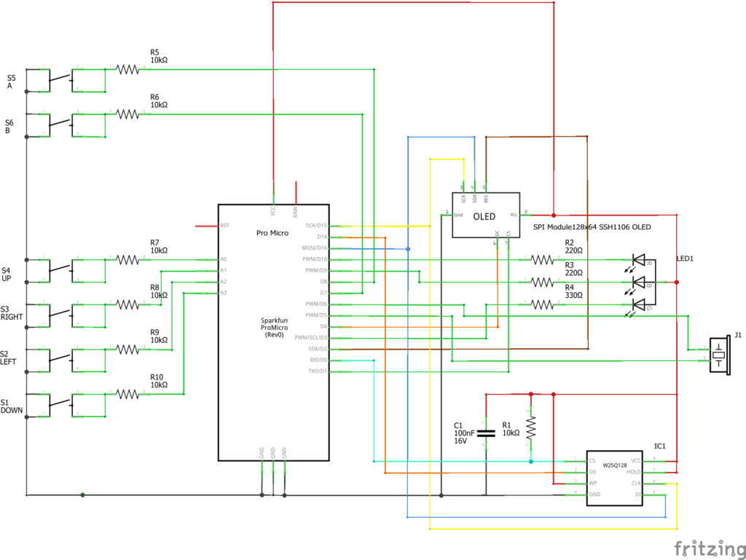
Task: Select the C1 100nF capacitor symbol
Action: (486, 433)
